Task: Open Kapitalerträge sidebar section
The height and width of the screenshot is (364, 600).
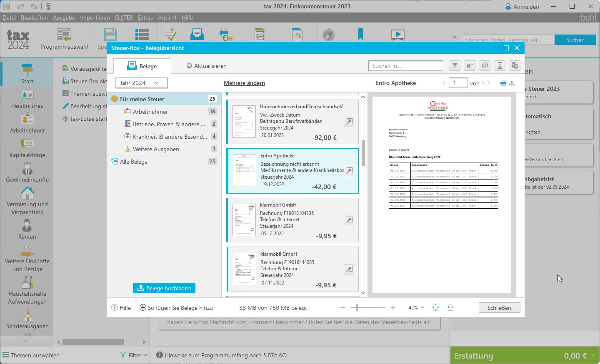Action: pyautogui.click(x=27, y=148)
